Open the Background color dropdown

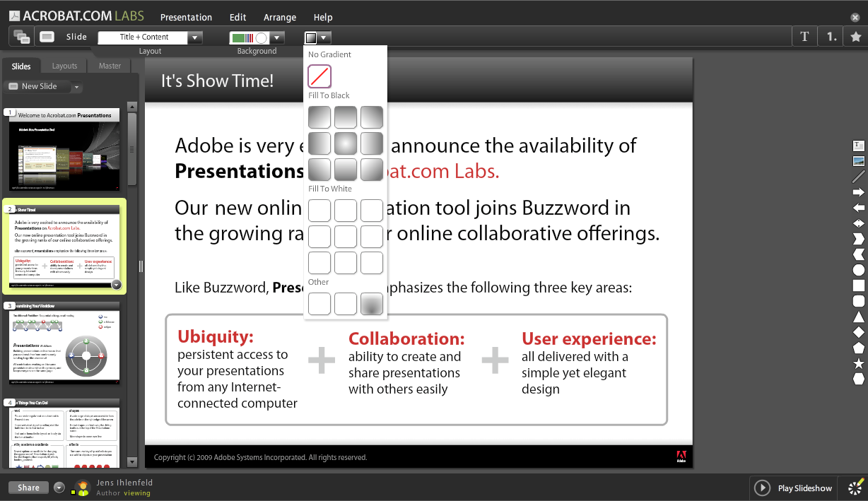pyautogui.click(x=277, y=36)
